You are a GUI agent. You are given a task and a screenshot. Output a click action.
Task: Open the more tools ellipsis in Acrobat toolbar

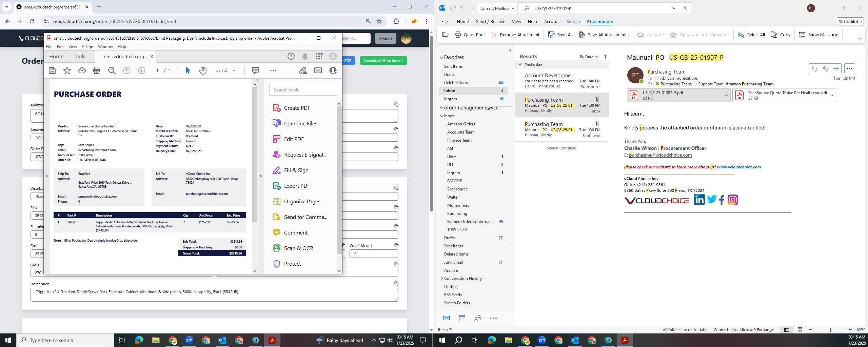click(273, 70)
